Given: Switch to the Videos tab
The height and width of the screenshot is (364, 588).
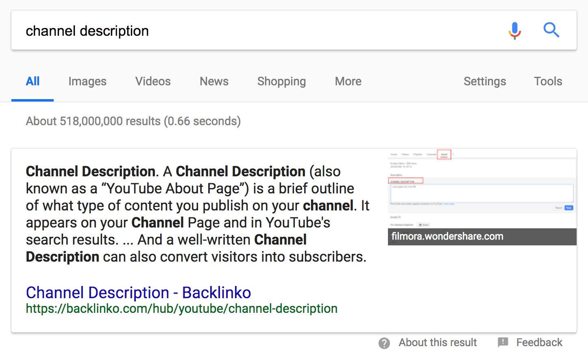Looking at the screenshot, I should coord(153,81).
